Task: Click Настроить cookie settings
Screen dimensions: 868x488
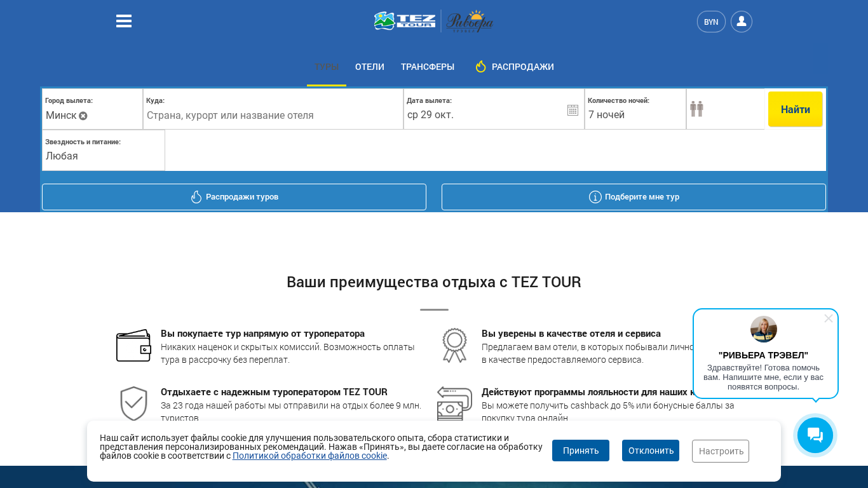Action: pyautogui.click(x=721, y=451)
